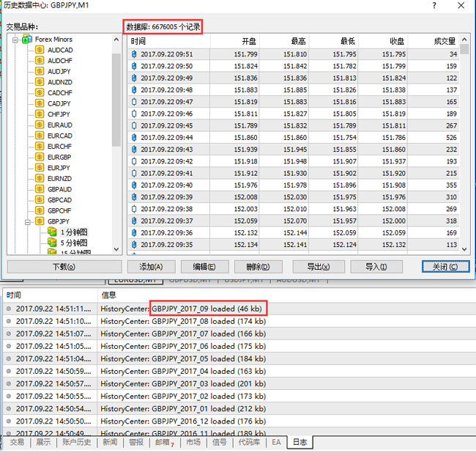Click the AUDCAD symbol coin icon
476x453 pixels.
40,50
